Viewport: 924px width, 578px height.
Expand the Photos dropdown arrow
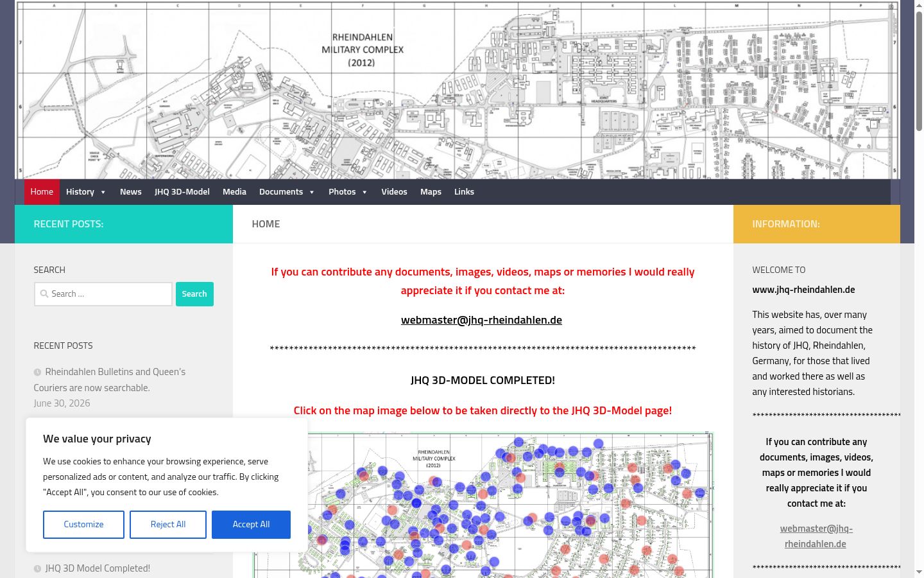[364, 192]
